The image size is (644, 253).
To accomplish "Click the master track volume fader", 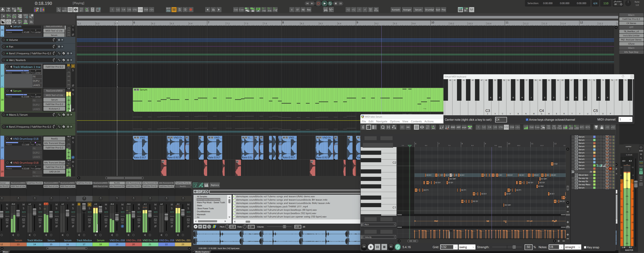I will click(x=636, y=184).
